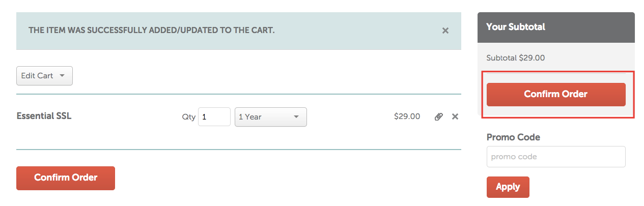Click the $29.00 item price
The image size is (644, 206).
(x=407, y=116)
